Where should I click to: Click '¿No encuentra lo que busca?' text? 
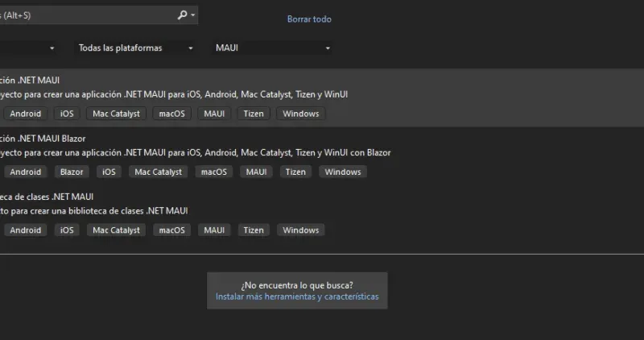(x=297, y=285)
